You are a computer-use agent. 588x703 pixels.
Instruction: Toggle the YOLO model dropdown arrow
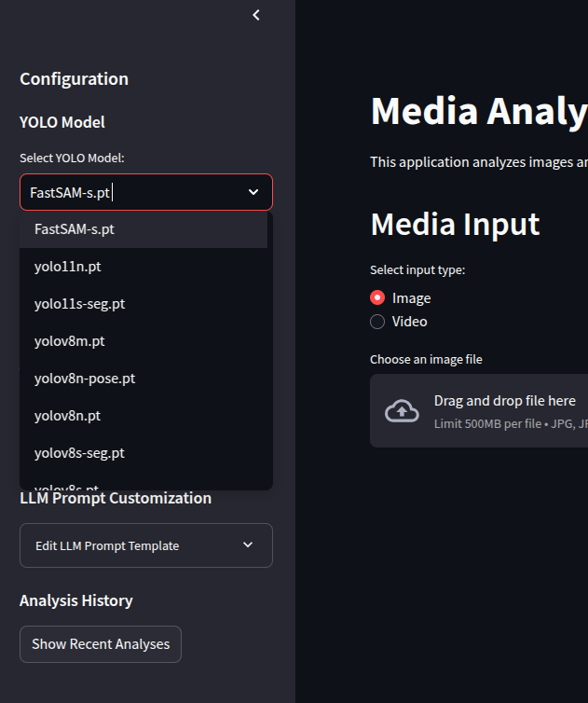tap(253, 192)
